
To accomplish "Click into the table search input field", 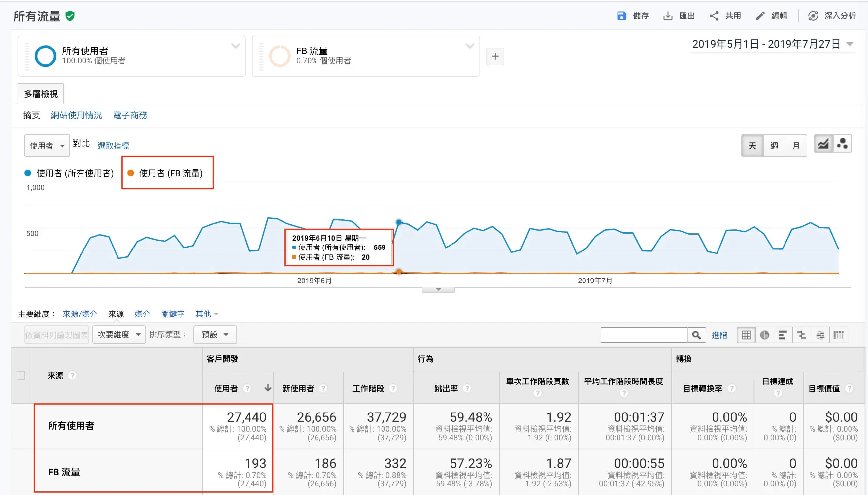I will (x=644, y=335).
